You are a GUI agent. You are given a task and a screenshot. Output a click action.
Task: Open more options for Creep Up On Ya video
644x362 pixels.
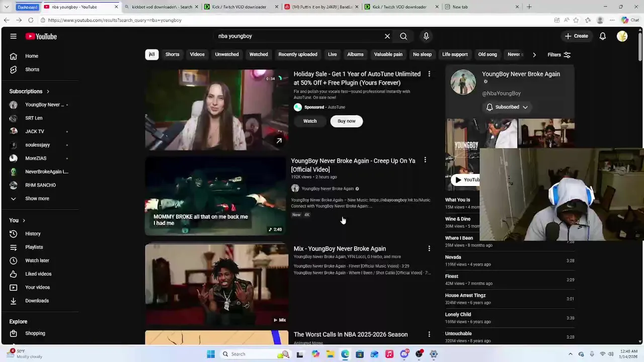pos(425,160)
